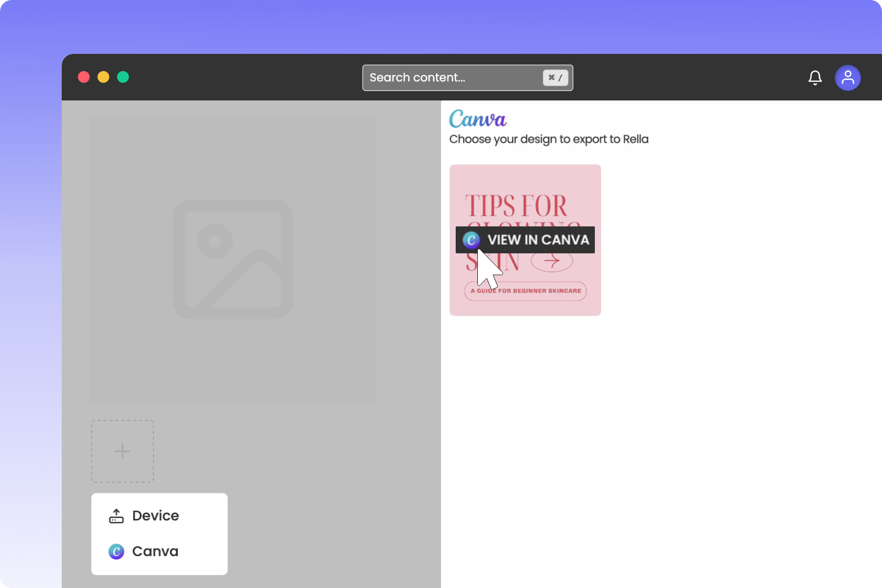Click the Canva icon on View in Canva
Viewport: 882px width, 588px height.
471,240
